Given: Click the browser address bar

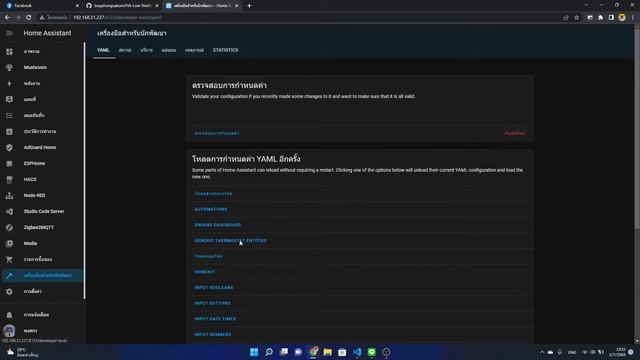Looking at the screenshot, I should [302, 18].
